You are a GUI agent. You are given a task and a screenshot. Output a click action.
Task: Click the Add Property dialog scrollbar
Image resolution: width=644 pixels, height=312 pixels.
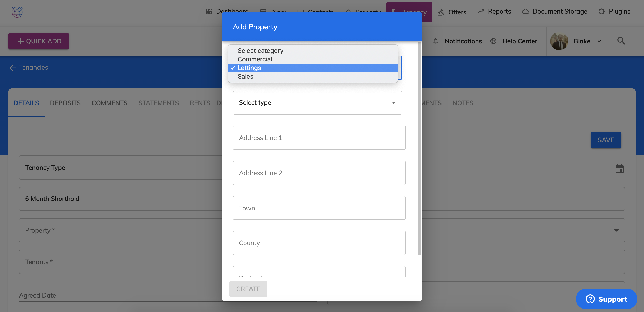click(419, 149)
